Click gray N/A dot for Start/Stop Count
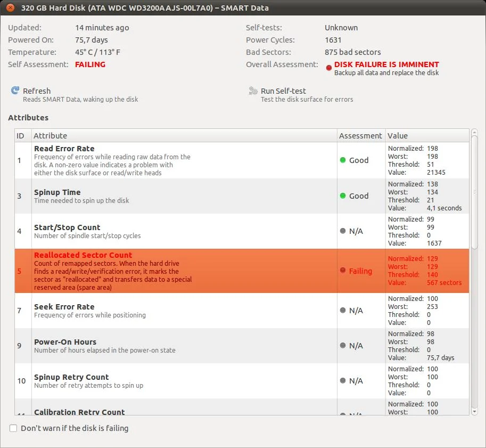486x448 pixels. (x=342, y=231)
